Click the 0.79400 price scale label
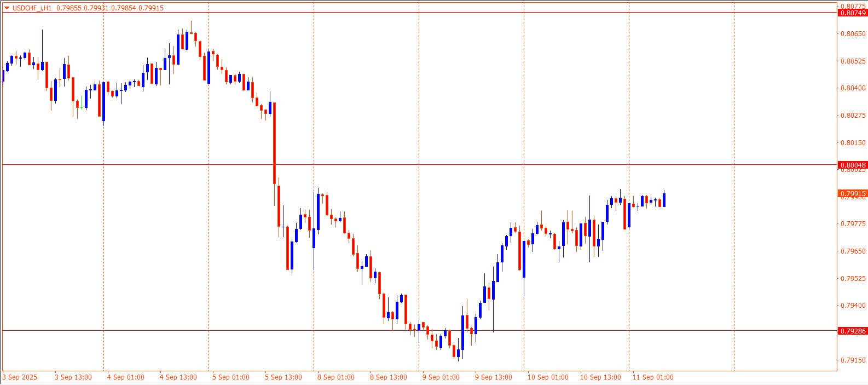 853,306
